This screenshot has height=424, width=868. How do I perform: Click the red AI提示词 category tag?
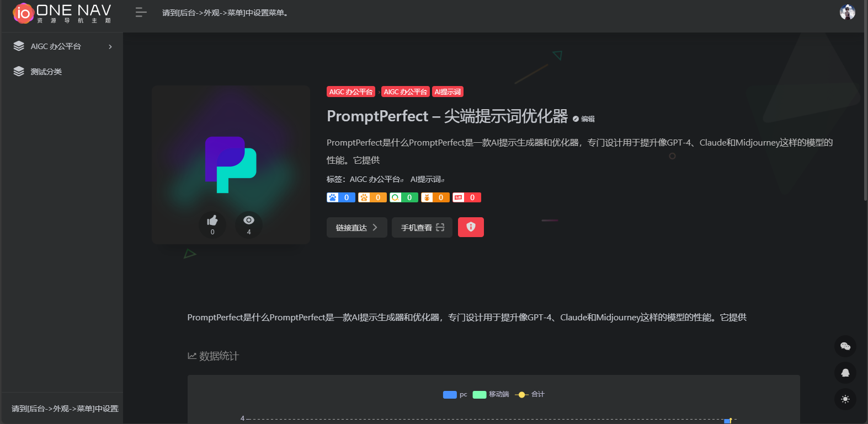448,92
